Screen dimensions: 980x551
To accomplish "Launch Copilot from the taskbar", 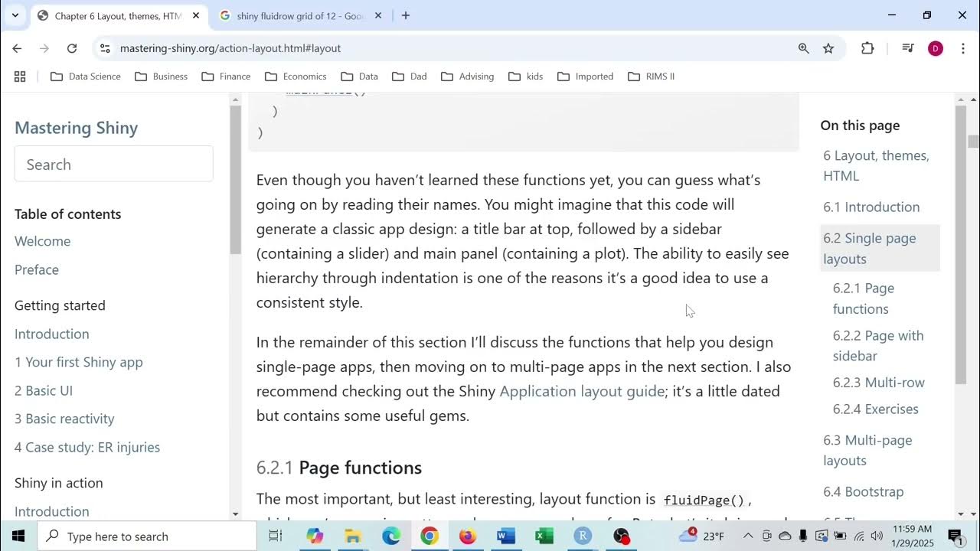I will click(x=315, y=536).
